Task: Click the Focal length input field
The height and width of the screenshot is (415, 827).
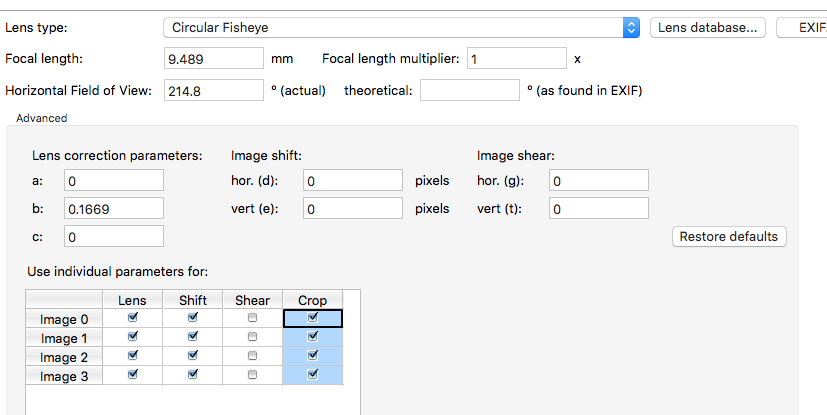Action: point(214,59)
